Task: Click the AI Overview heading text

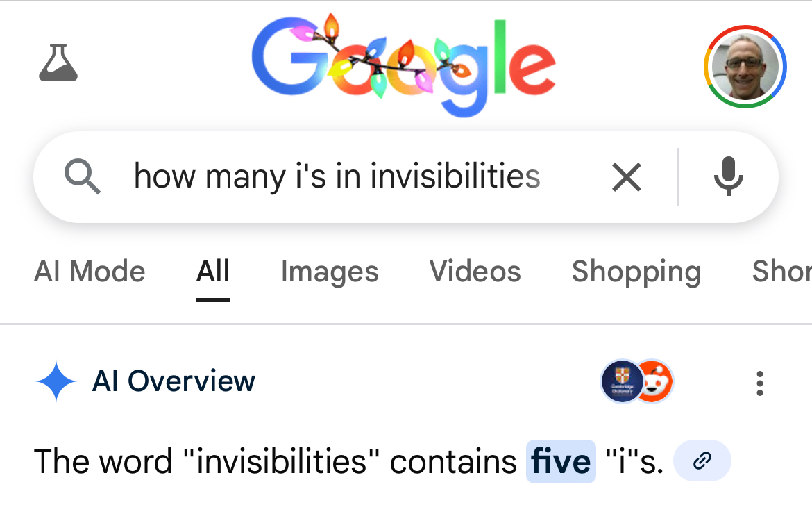Action: pos(174,381)
